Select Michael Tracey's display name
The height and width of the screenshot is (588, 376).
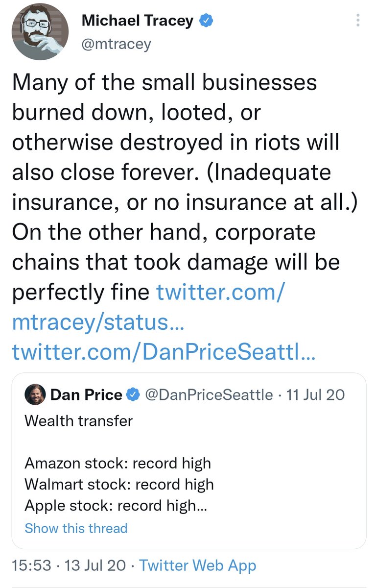[x=139, y=20]
